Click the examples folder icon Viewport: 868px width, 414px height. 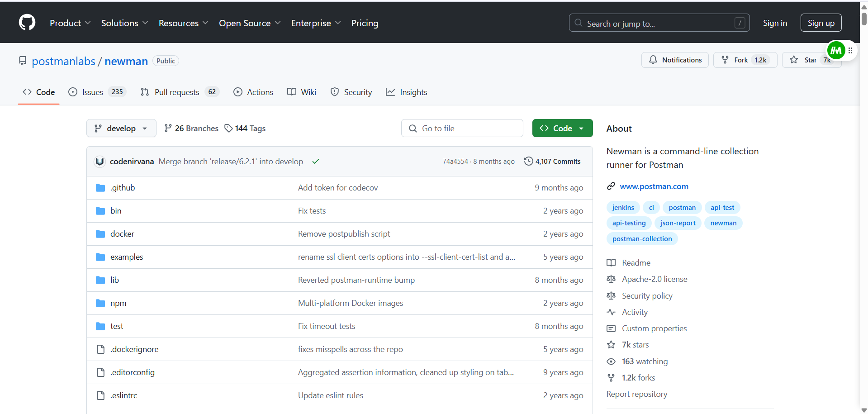coord(100,257)
